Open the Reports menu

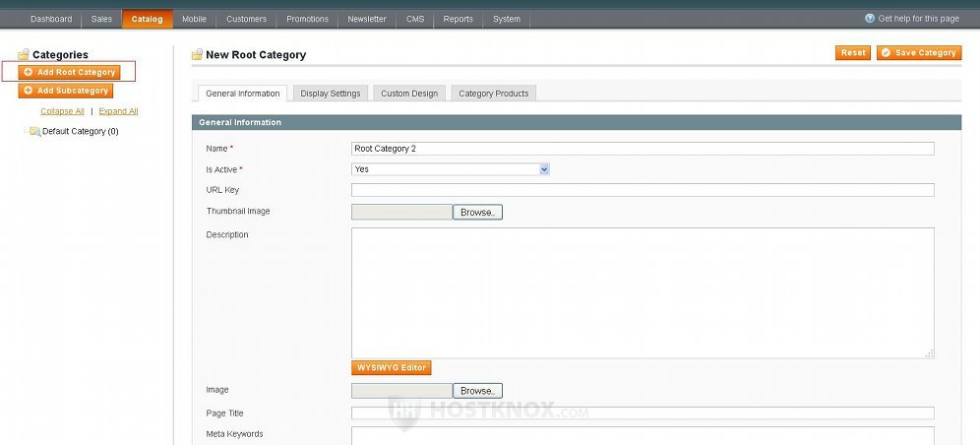coord(459,19)
